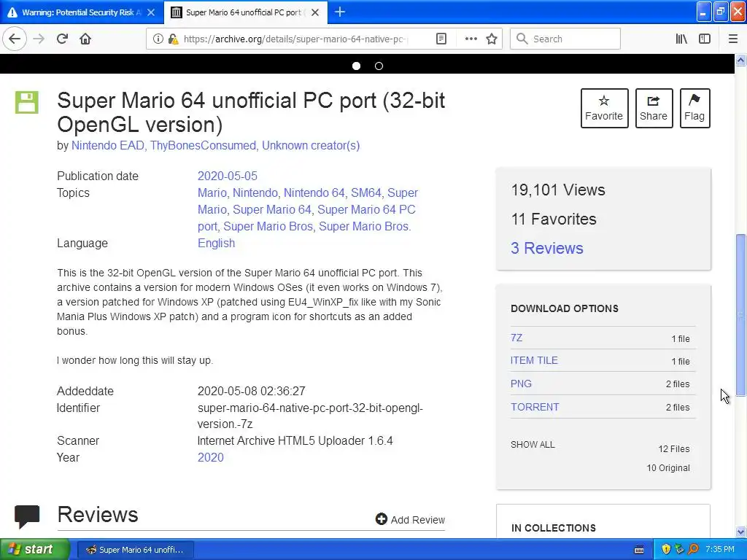Image resolution: width=747 pixels, height=560 pixels.
Task: Click 10 Original files link
Action: [668, 467]
